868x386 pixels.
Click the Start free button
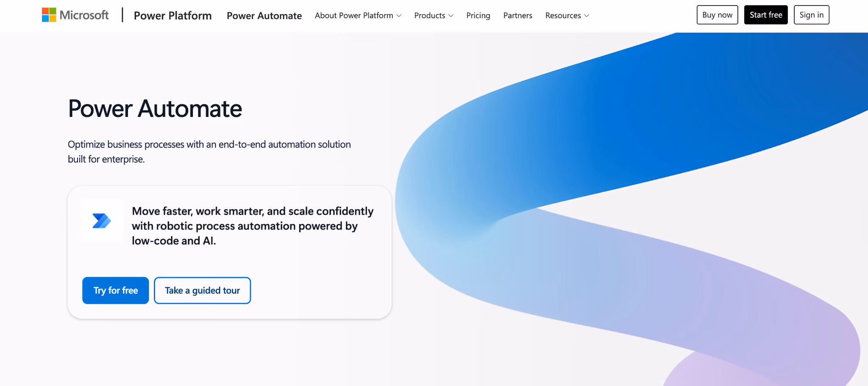coord(766,15)
